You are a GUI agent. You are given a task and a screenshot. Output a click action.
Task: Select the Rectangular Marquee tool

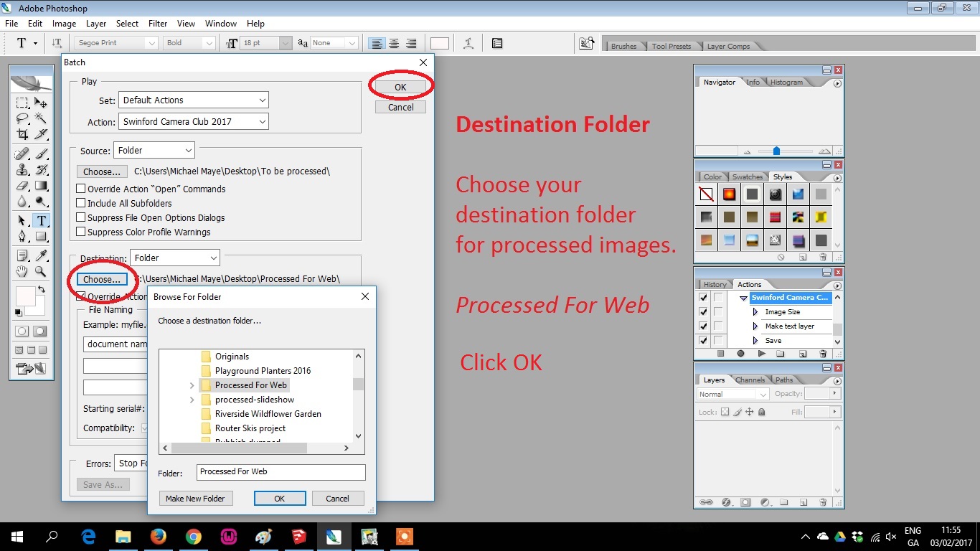pos(22,103)
